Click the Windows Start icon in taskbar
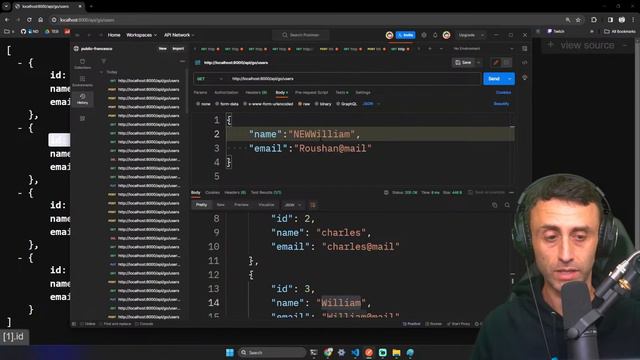The image size is (640, 360). point(230,352)
